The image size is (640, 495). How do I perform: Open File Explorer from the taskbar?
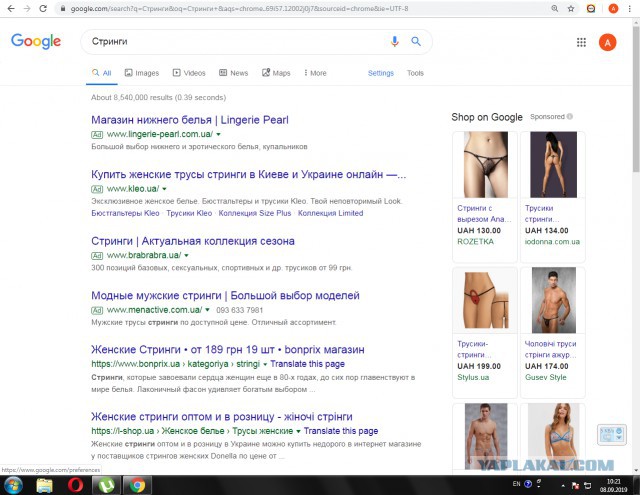coord(44,486)
